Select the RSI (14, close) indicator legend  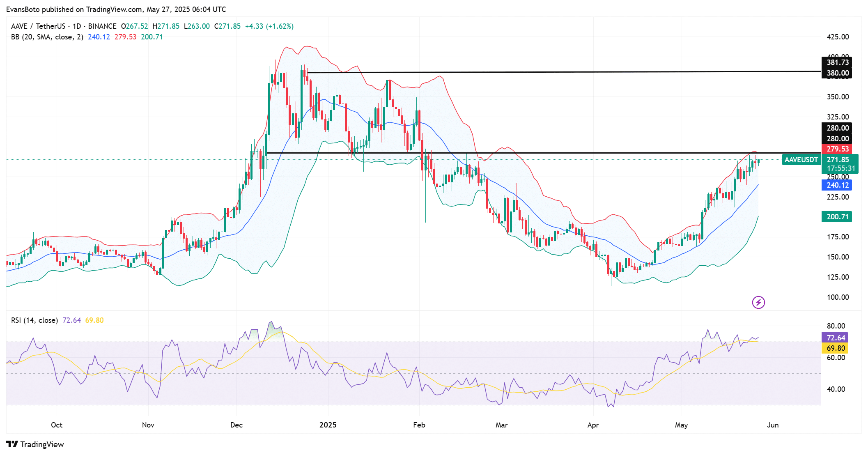34,320
